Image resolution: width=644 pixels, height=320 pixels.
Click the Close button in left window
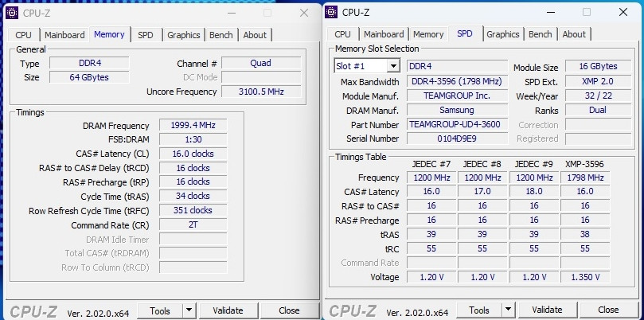coord(289,311)
